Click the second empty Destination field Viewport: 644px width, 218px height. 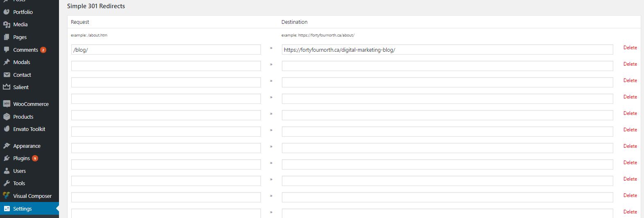coord(447,83)
